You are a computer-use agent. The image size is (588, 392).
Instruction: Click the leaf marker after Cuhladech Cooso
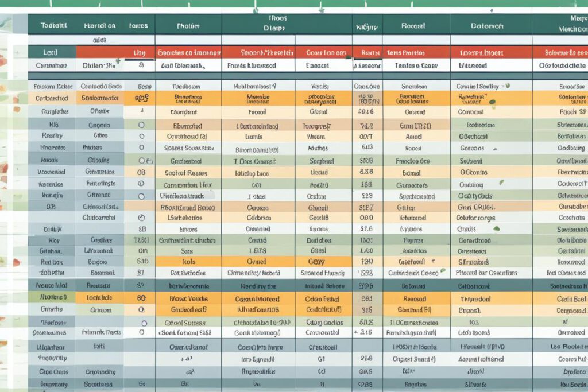pyautogui.click(x=443, y=271)
